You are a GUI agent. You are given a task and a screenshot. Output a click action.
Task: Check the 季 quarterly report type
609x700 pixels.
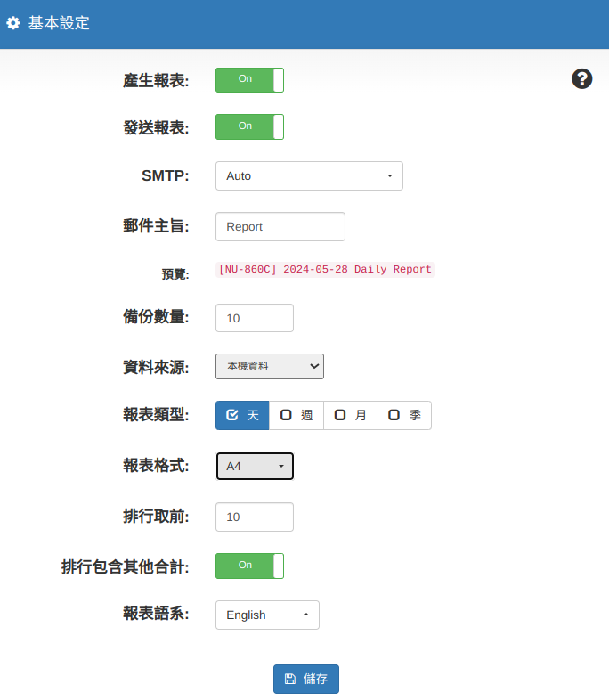tap(404, 415)
